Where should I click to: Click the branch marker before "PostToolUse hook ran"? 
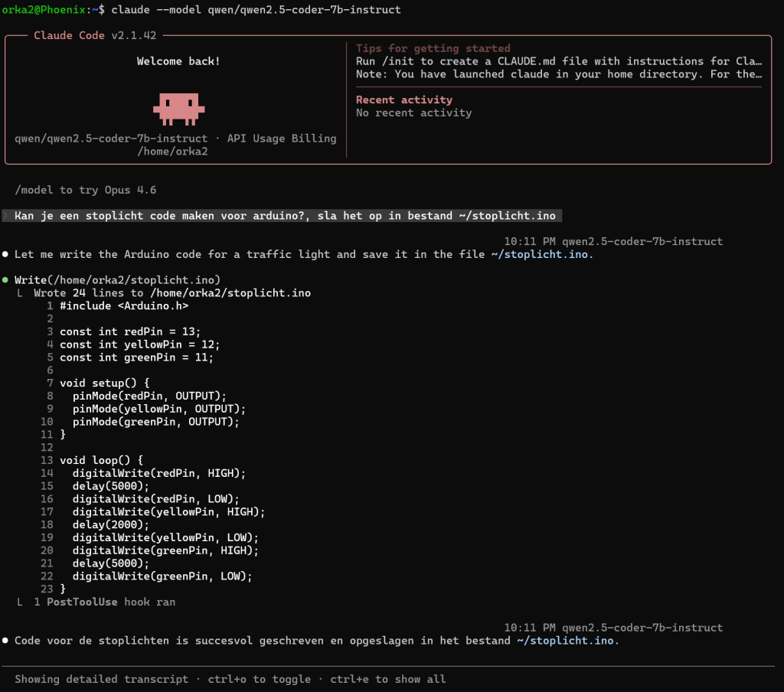pos(21,602)
